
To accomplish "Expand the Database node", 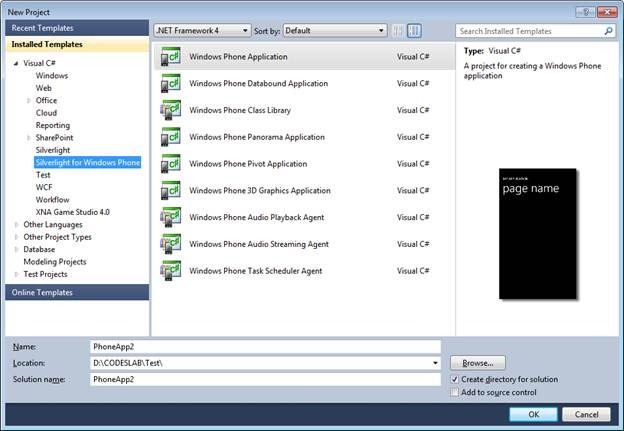I will point(16,249).
